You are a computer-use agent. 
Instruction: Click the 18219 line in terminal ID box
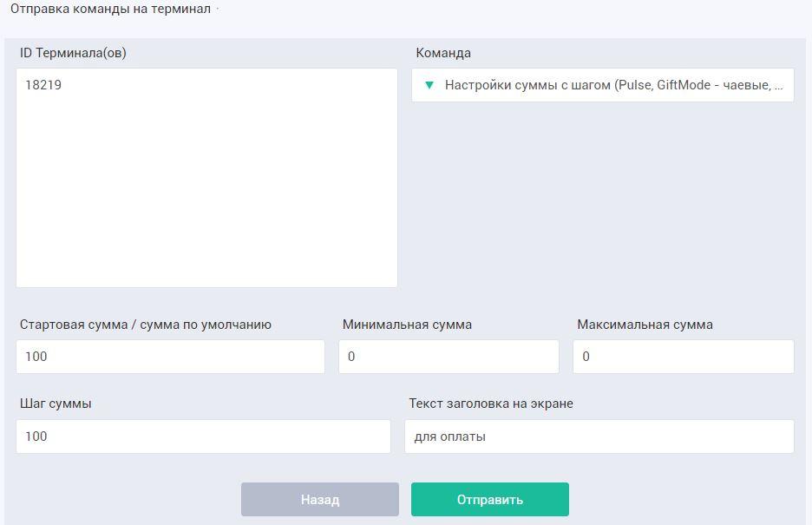tap(43, 85)
